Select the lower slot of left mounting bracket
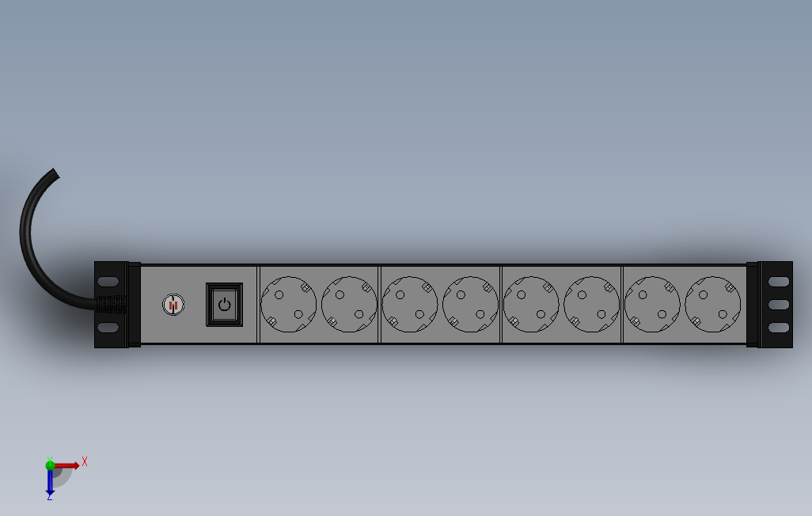The image size is (812, 516). coord(108,328)
